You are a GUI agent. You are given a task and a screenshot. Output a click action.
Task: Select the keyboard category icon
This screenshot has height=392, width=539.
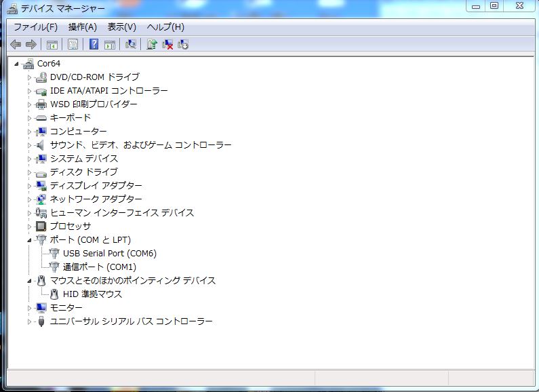(x=41, y=118)
